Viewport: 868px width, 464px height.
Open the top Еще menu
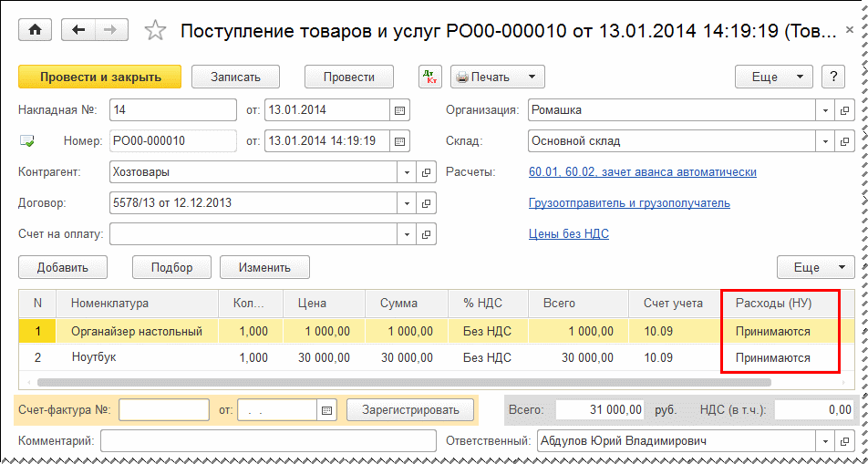(x=774, y=77)
